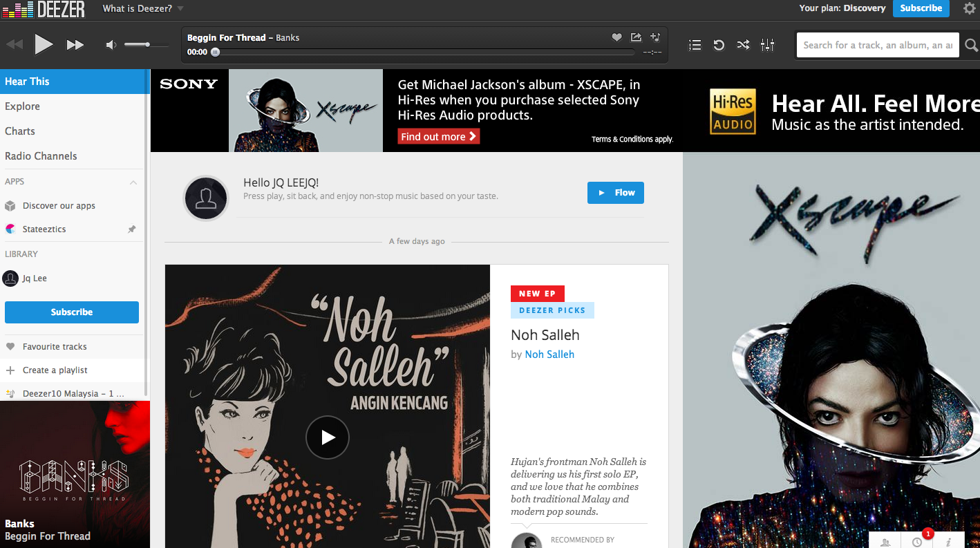Click the Xscape side advertisement

(x=831, y=350)
